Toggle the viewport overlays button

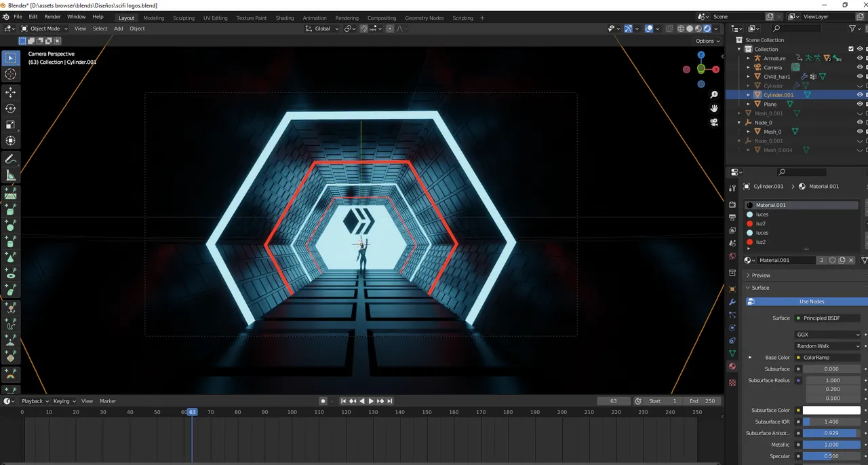click(x=649, y=29)
